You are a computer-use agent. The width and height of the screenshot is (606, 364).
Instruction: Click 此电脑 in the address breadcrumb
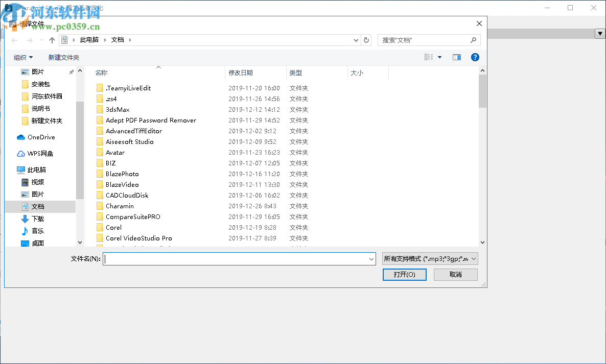(89, 40)
